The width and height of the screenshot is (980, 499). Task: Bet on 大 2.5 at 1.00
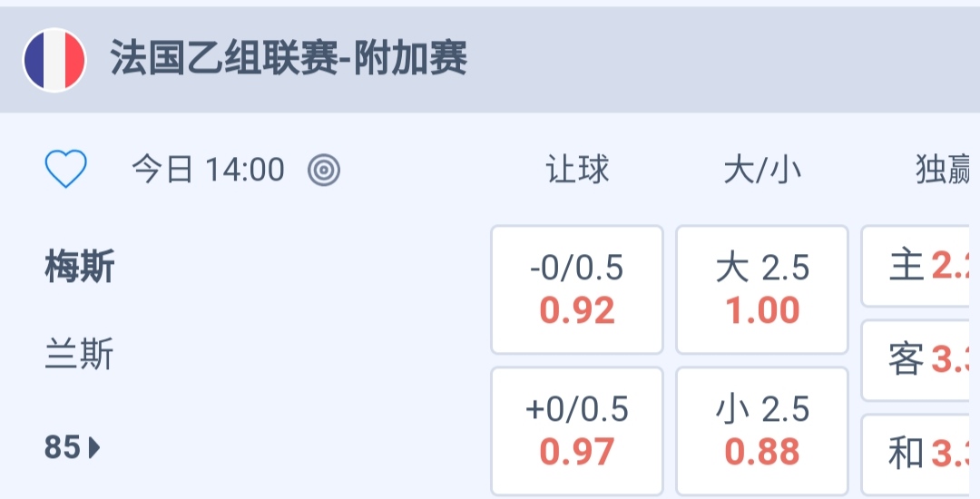click(x=762, y=289)
